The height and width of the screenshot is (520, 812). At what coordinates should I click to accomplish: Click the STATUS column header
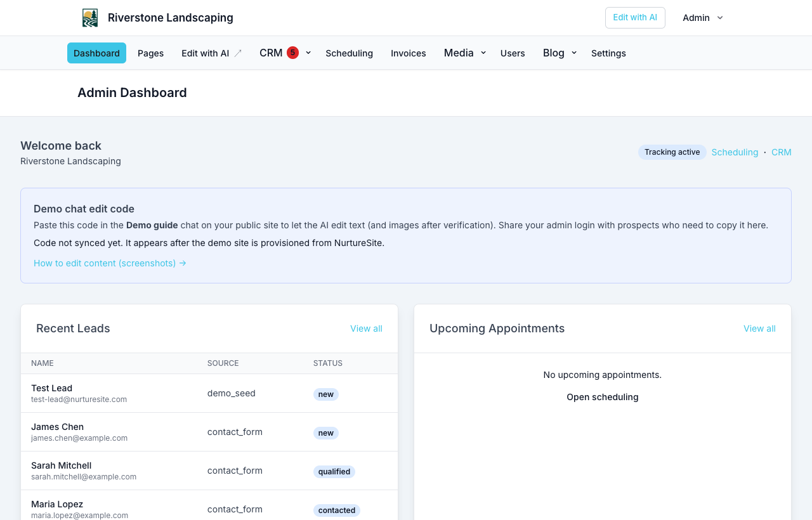(x=328, y=363)
